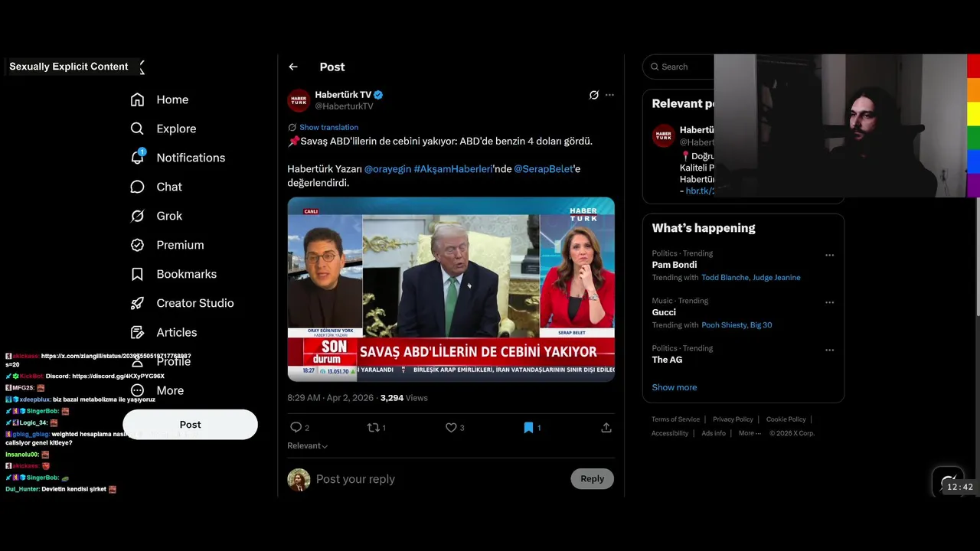Viewport: 980px width, 551px height.
Task: Open Articles label in sidebar
Action: point(177,332)
